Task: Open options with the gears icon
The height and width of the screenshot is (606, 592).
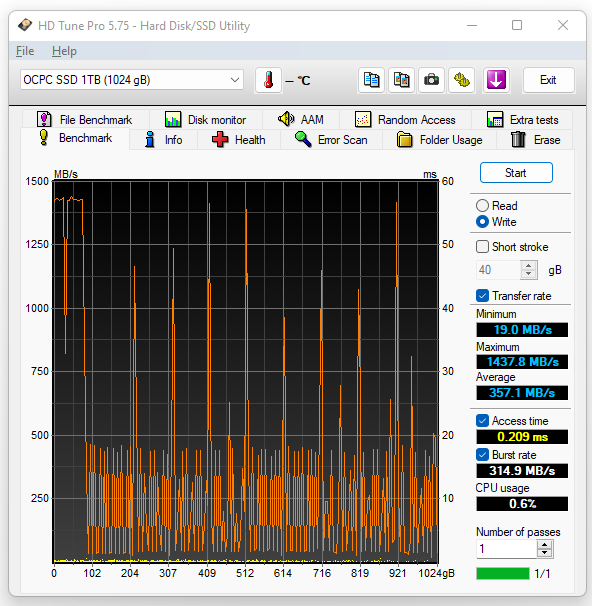Action: [461, 80]
